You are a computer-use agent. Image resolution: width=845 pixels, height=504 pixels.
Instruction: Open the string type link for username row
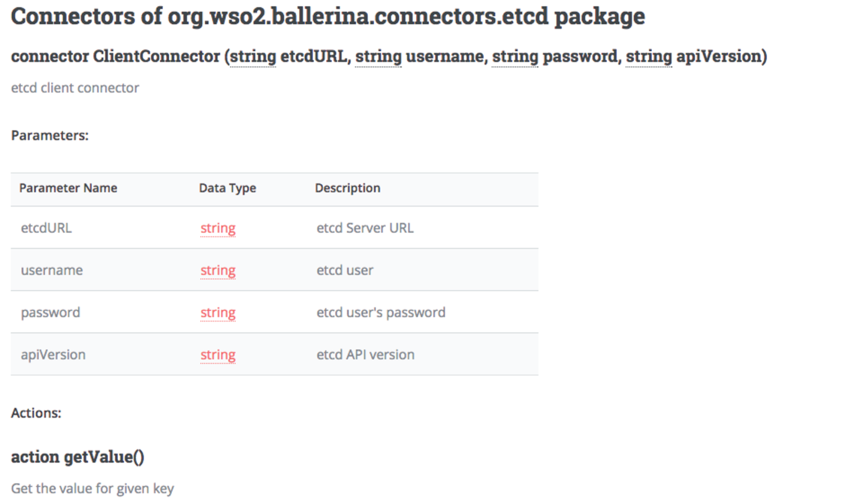(x=218, y=270)
